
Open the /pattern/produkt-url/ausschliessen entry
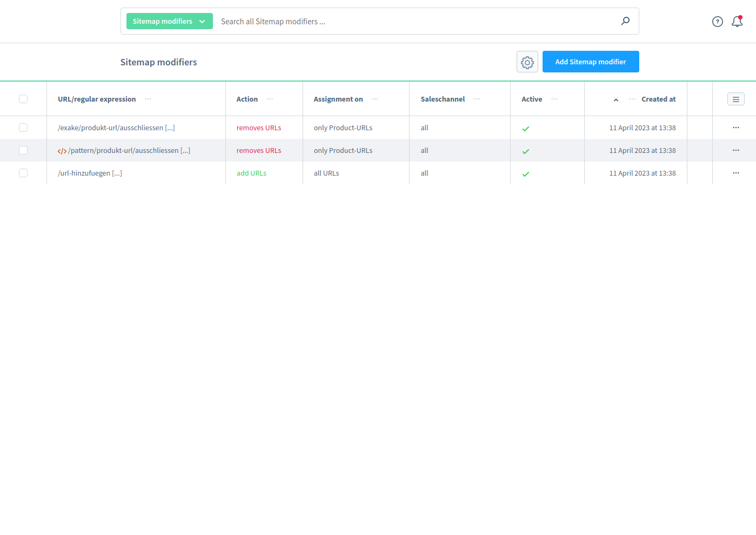tap(129, 151)
